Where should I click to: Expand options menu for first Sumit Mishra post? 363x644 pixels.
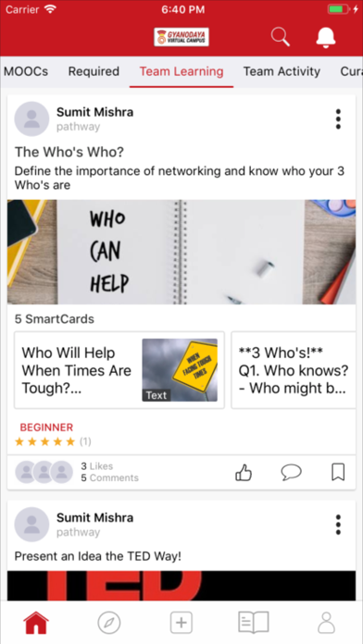tap(338, 119)
